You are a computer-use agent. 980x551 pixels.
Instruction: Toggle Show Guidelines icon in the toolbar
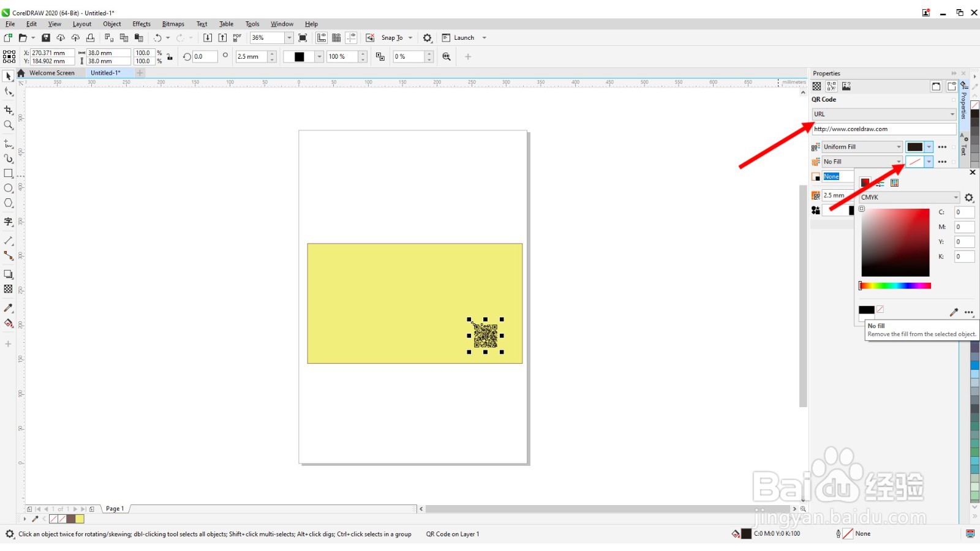coord(352,38)
